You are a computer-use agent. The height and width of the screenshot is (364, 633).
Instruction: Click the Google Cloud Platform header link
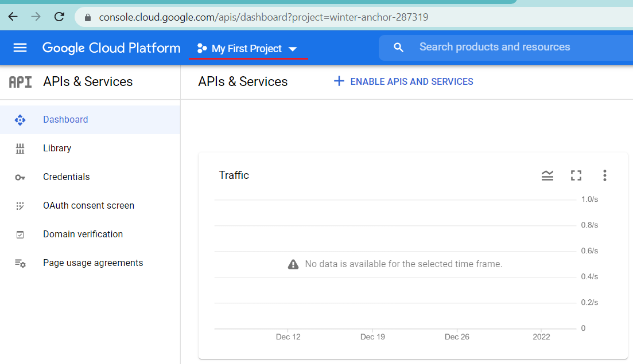111,48
